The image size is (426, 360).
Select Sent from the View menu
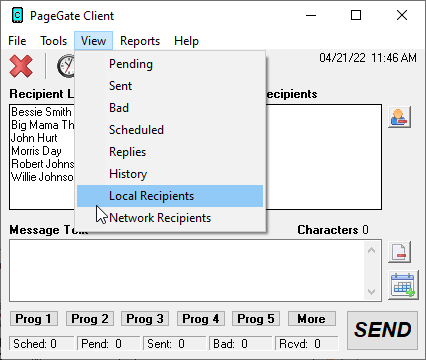click(x=170, y=86)
